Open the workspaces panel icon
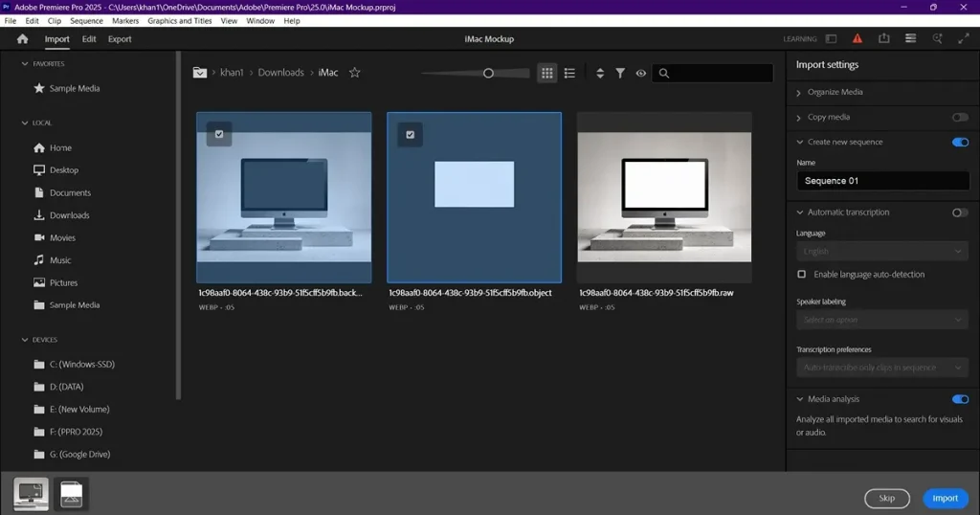The image size is (980, 515). 831,38
